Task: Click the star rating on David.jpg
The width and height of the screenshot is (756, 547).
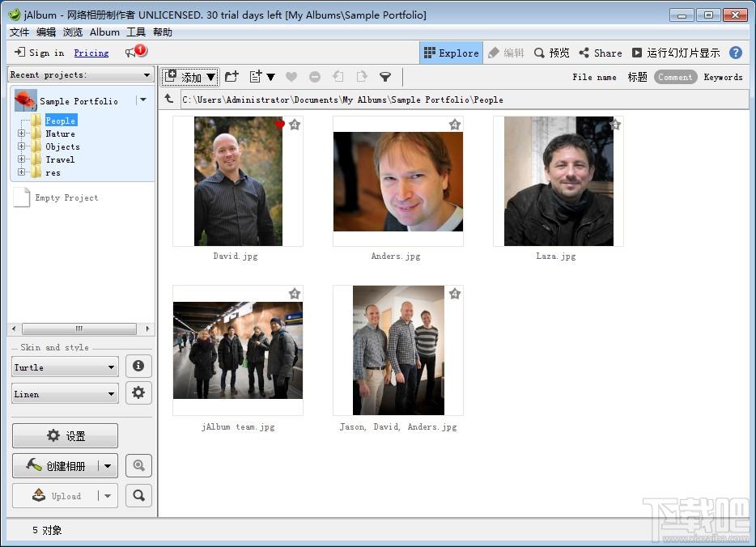Action: click(295, 125)
